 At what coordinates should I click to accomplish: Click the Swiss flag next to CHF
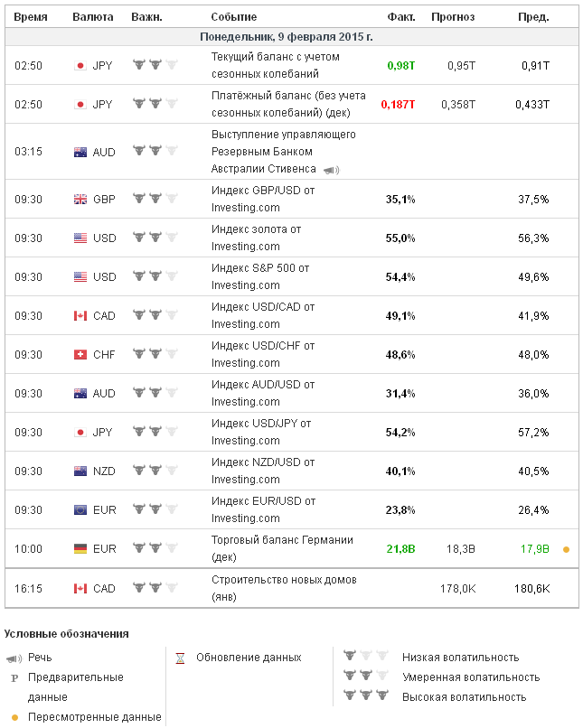(x=80, y=355)
